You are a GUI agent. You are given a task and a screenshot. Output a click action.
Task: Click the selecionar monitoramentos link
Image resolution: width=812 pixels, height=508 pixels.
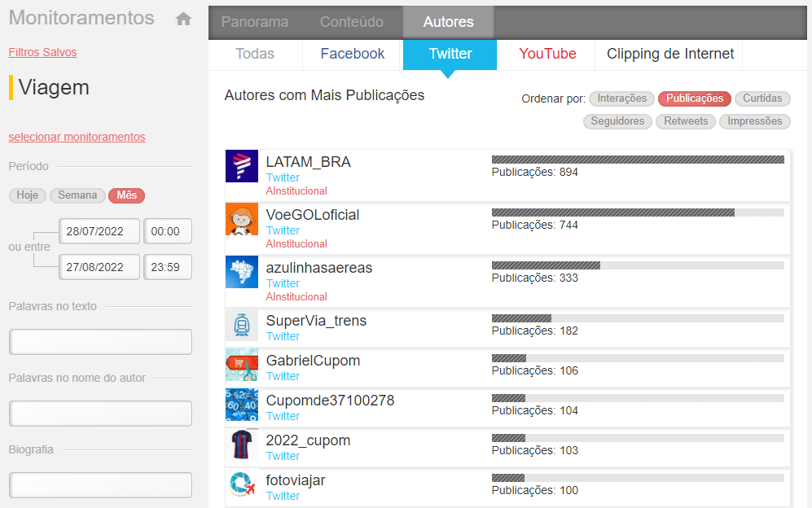click(x=77, y=137)
